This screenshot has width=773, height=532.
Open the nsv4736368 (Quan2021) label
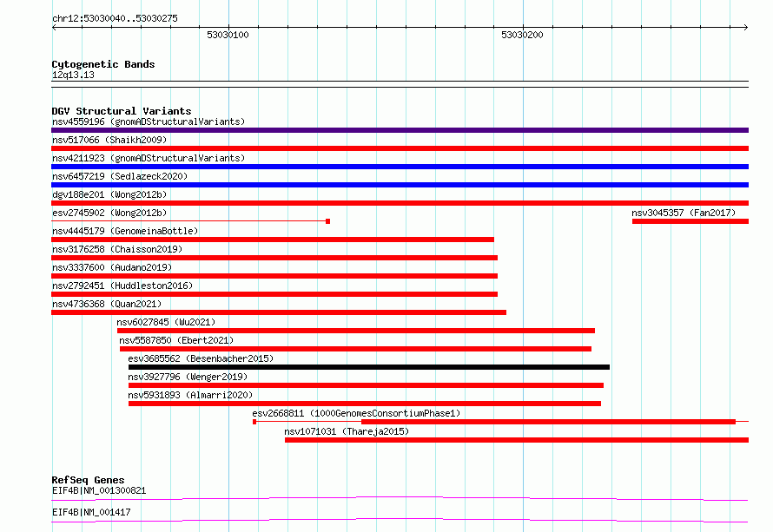[x=107, y=304]
